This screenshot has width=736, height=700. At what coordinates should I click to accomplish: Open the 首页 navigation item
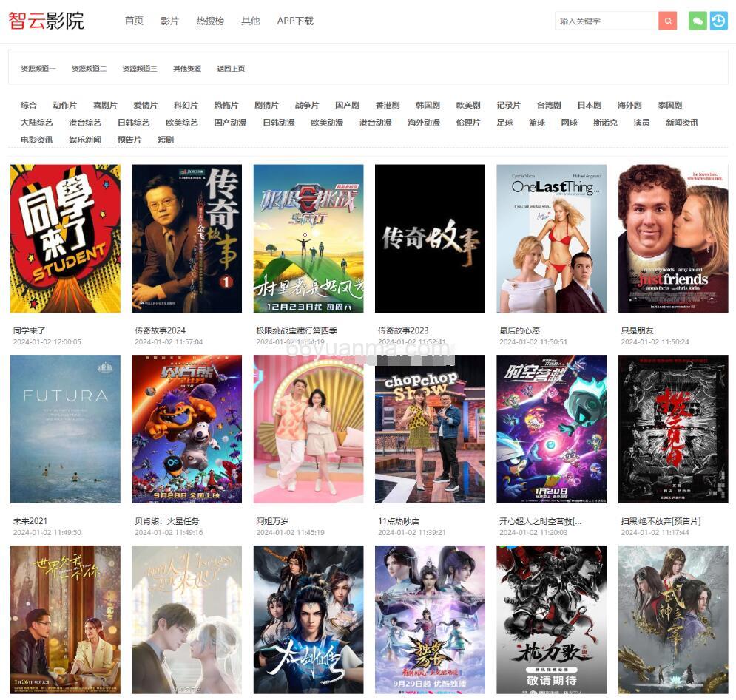[x=134, y=21]
